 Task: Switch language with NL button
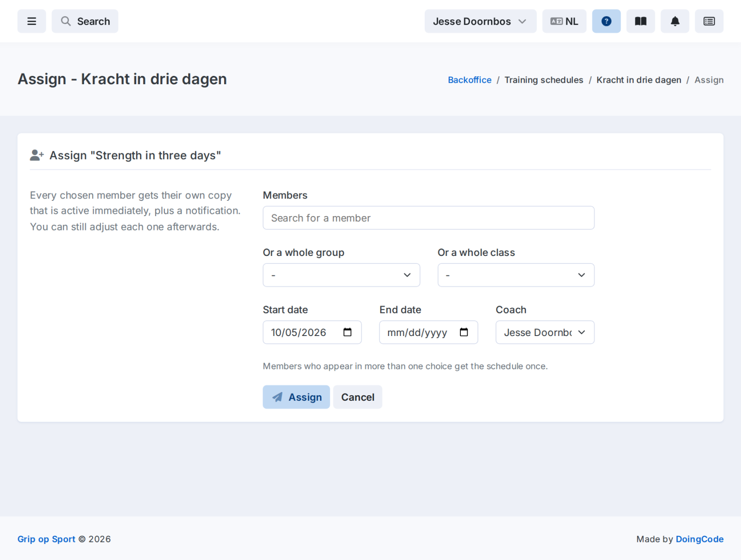click(x=564, y=21)
